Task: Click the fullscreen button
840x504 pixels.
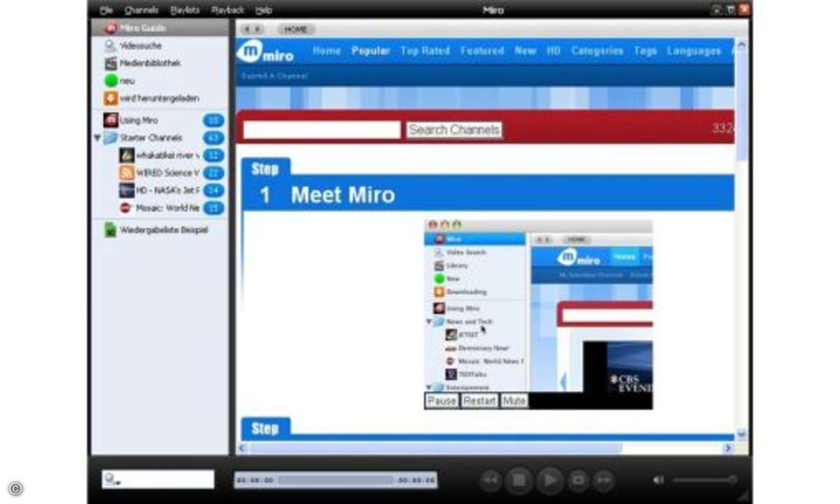Action: (x=578, y=480)
